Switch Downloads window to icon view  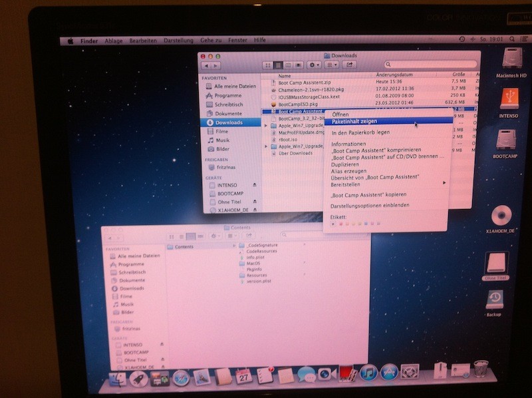[268, 65]
